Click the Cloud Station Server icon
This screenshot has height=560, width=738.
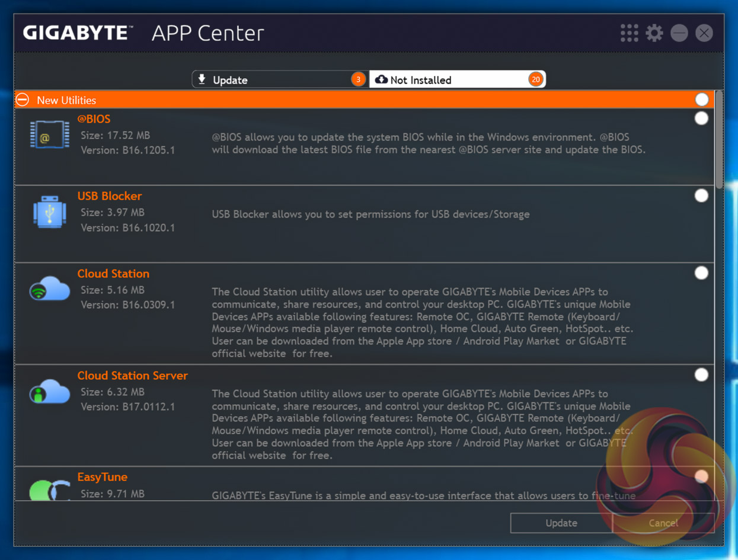50,391
